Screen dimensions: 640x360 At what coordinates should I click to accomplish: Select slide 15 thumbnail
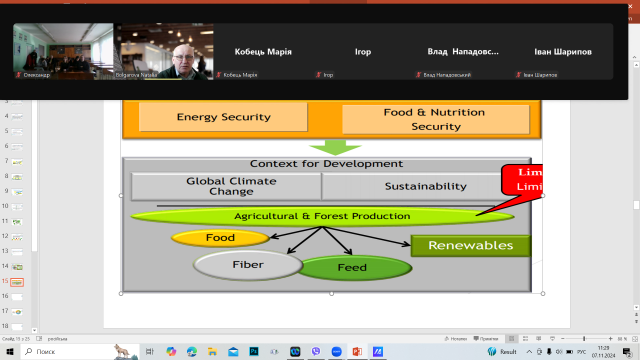coord(17,282)
